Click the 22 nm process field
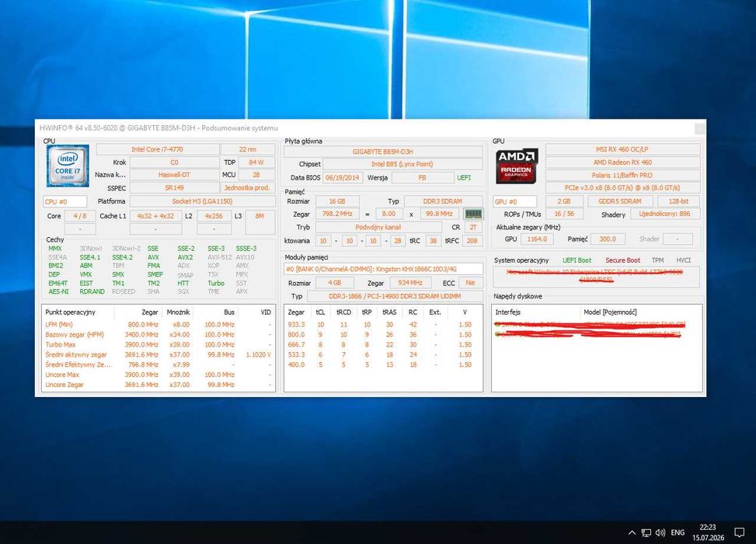Image resolution: width=756 pixels, height=544 pixels. click(248, 149)
